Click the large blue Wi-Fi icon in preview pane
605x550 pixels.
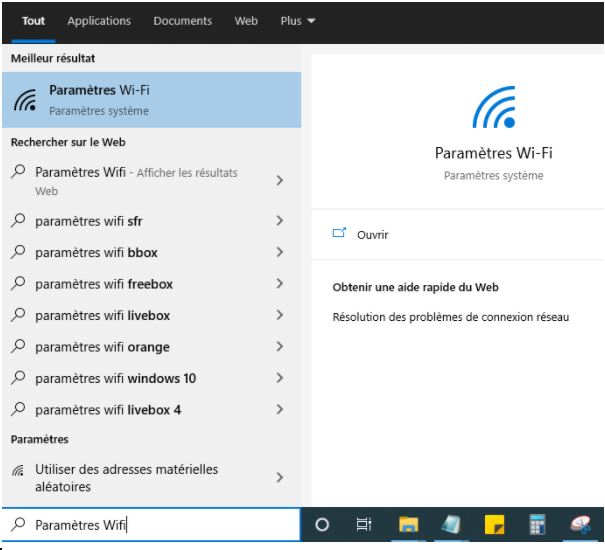click(x=494, y=107)
